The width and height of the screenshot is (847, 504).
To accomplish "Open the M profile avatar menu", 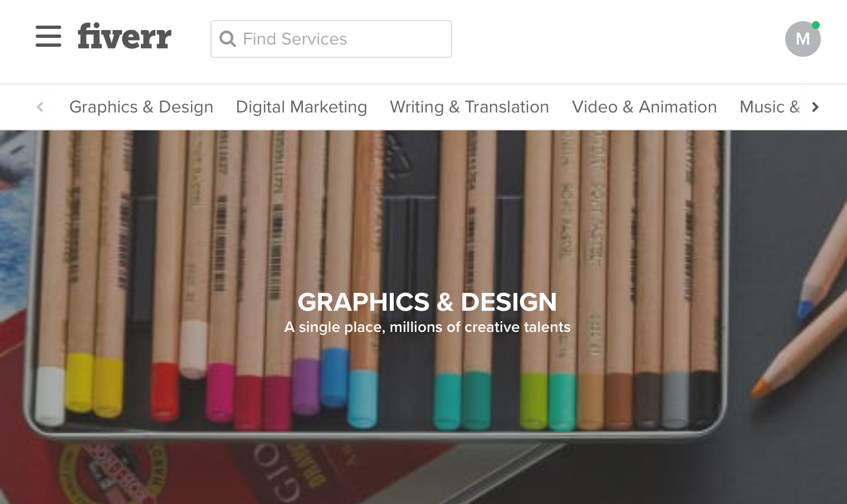I will pos(802,39).
